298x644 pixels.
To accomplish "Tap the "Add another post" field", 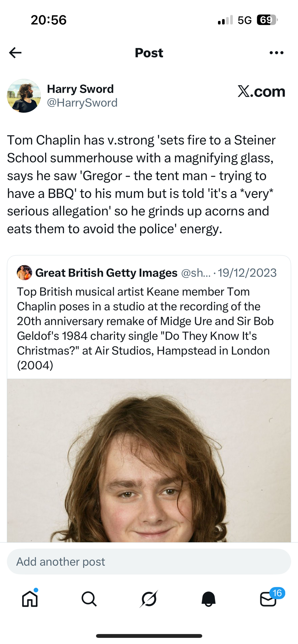I will [149, 562].
